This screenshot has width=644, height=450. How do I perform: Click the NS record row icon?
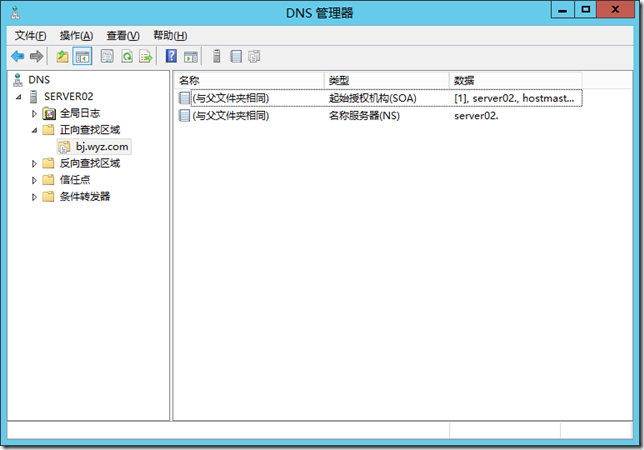[184, 115]
